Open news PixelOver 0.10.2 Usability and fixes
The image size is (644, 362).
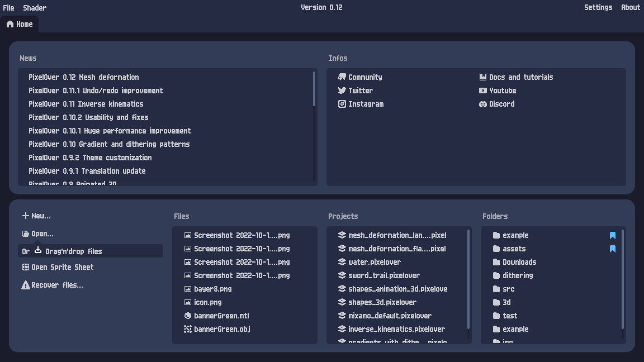click(x=88, y=117)
